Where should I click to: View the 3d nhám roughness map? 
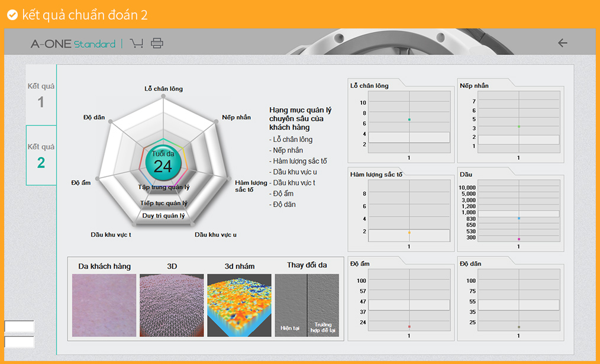click(x=239, y=305)
